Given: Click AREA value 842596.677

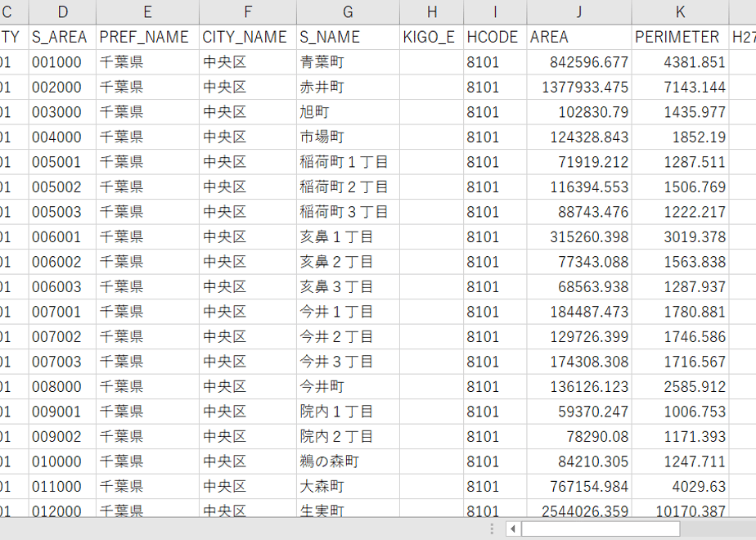Looking at the screenshot, I should [x=579, y=62].
